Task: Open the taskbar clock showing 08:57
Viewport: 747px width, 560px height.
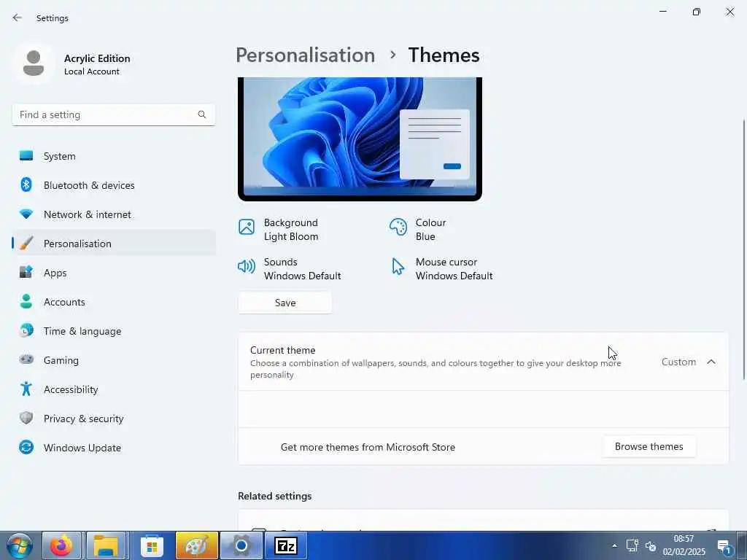Action: point(684,545)
